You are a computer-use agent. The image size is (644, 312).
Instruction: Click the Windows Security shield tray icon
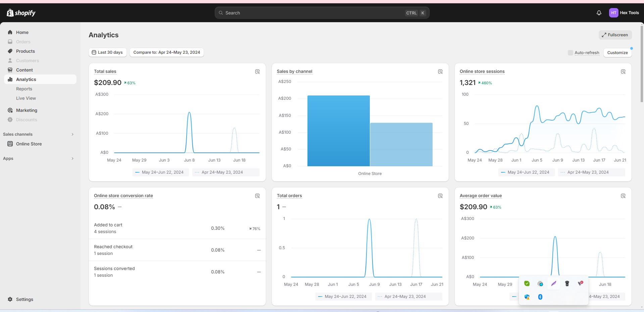(x=527, y=297)
